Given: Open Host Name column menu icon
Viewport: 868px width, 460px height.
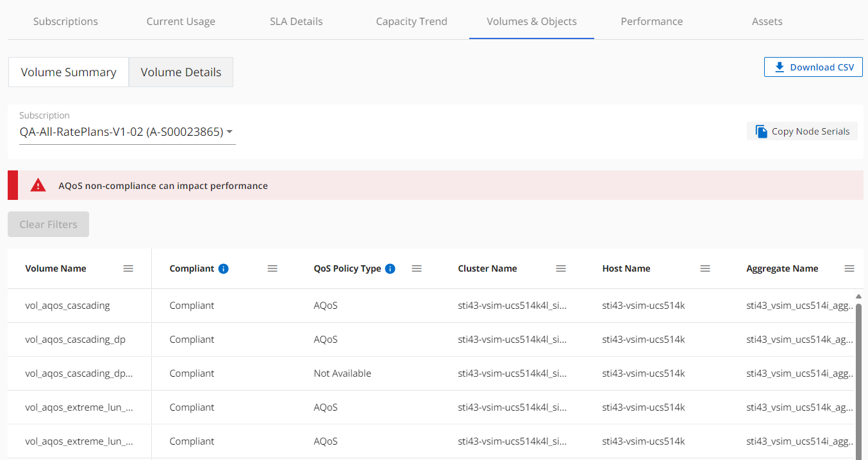Looking at the screenshot, I should pos(705,268).
